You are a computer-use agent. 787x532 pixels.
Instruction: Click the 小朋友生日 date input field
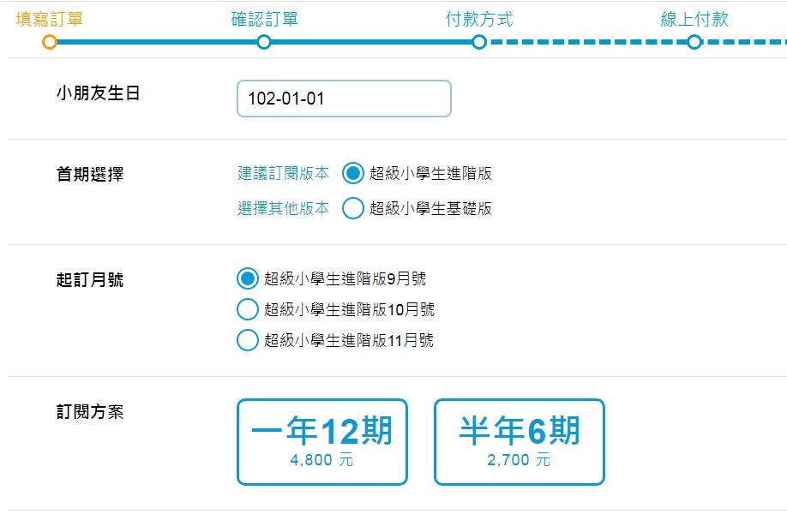[344, 99]
